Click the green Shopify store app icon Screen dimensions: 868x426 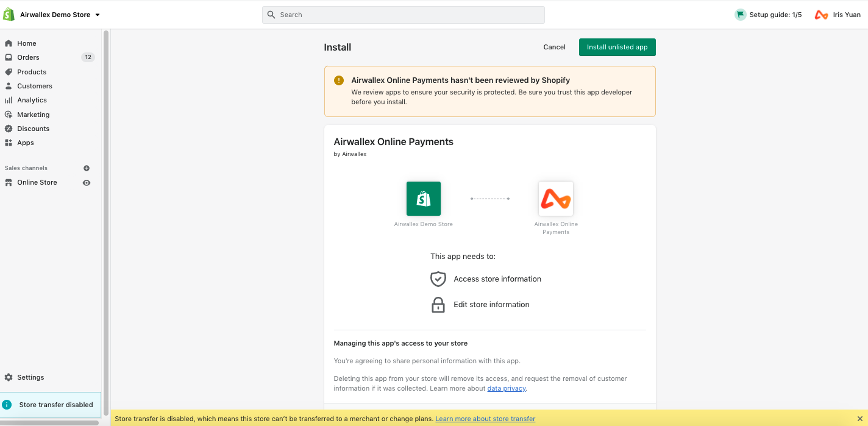click(x=423, y=199)
